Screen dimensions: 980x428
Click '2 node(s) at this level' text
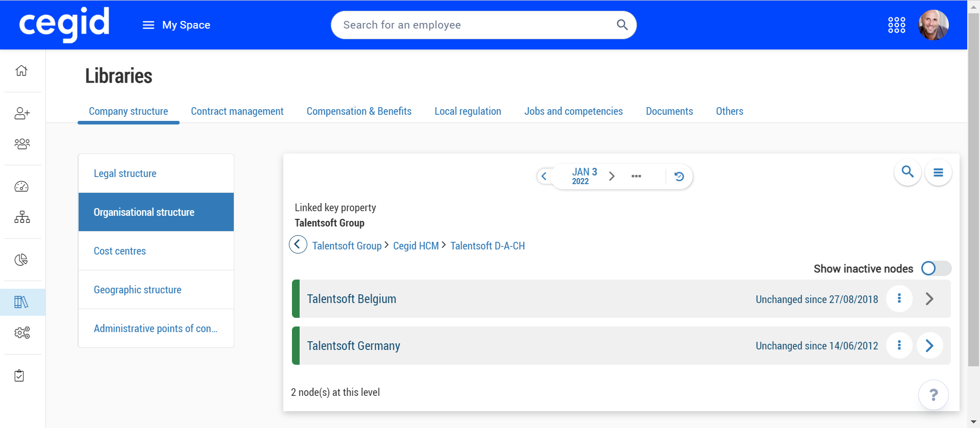tap(335, 392)
